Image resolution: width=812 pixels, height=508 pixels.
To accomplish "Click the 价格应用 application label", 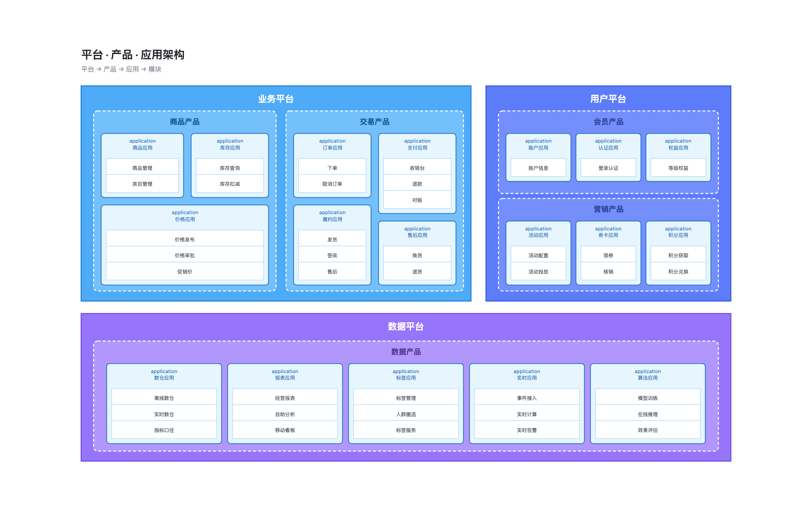I will pos(185,219).
